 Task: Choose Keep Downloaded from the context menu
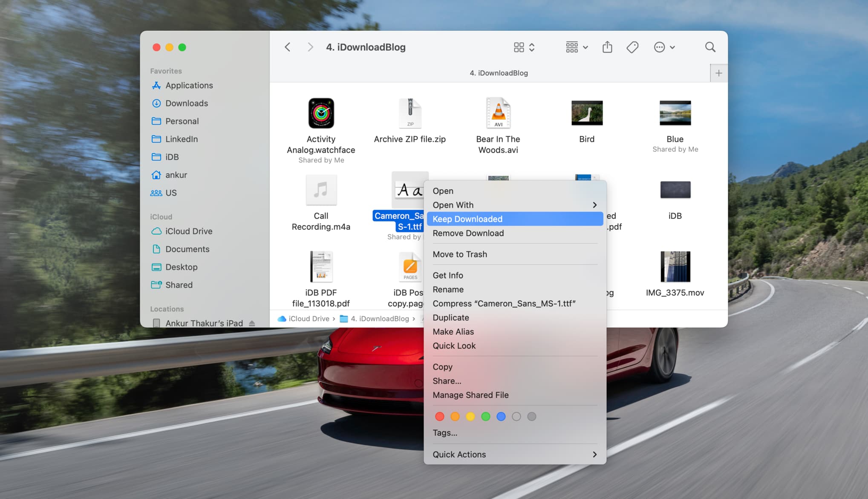(x=467, y=219)
